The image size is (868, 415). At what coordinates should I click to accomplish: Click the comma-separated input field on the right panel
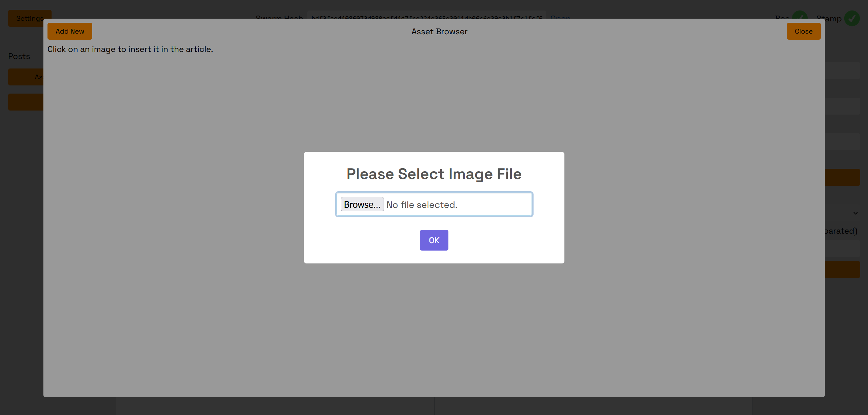[x=842, y=249]
